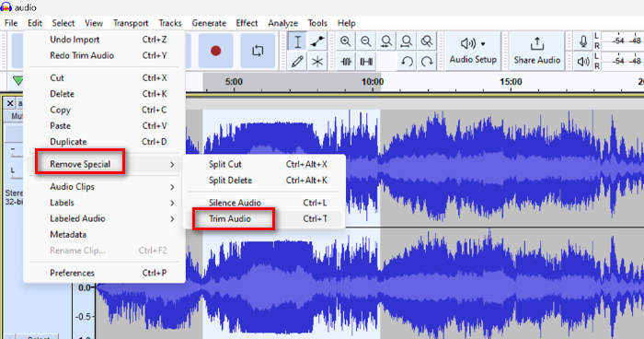Open the Help menu
644x339 pixels.
tap(346, 23)
